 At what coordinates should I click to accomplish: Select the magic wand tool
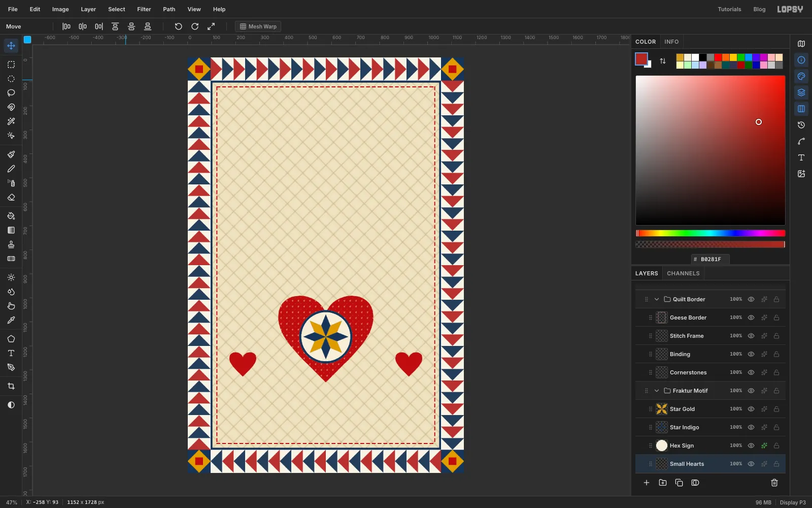click(11, 121)
